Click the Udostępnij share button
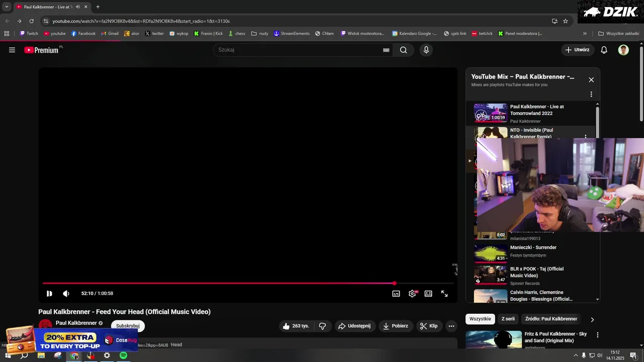Screen dimensions: 644x362 tap(355, 326)
